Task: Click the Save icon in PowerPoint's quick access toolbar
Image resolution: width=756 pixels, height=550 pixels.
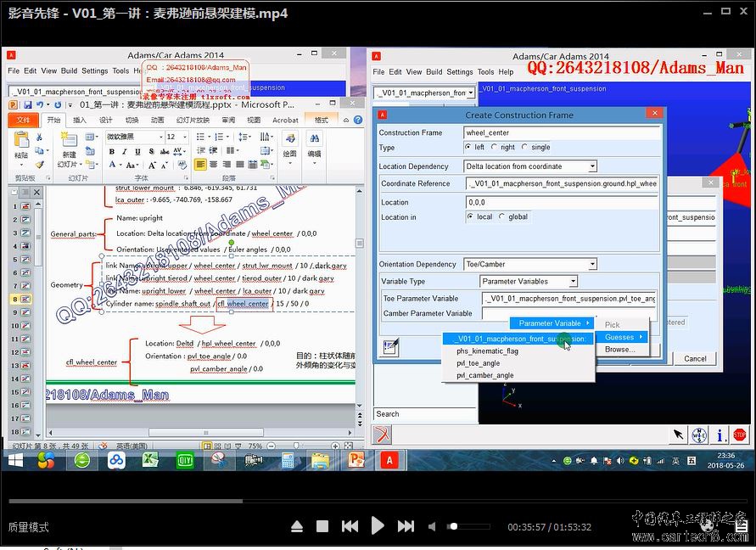Action: (27, 104)
